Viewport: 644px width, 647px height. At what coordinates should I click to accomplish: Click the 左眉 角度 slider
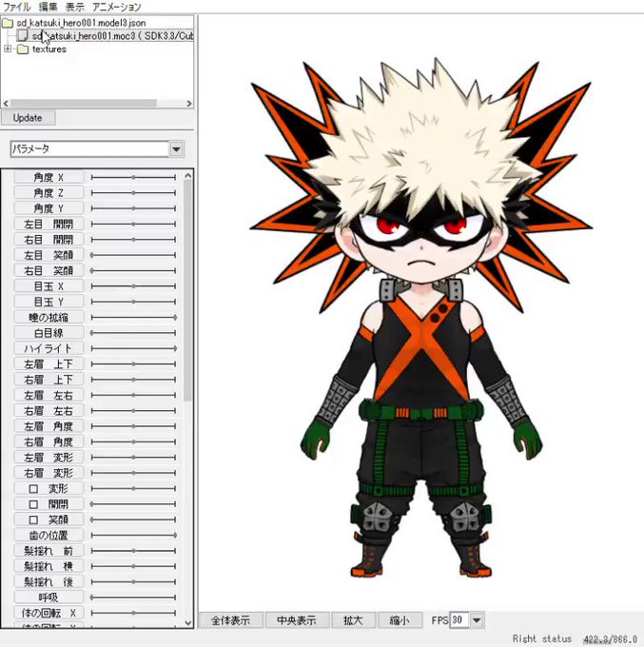tap(133, 426)
